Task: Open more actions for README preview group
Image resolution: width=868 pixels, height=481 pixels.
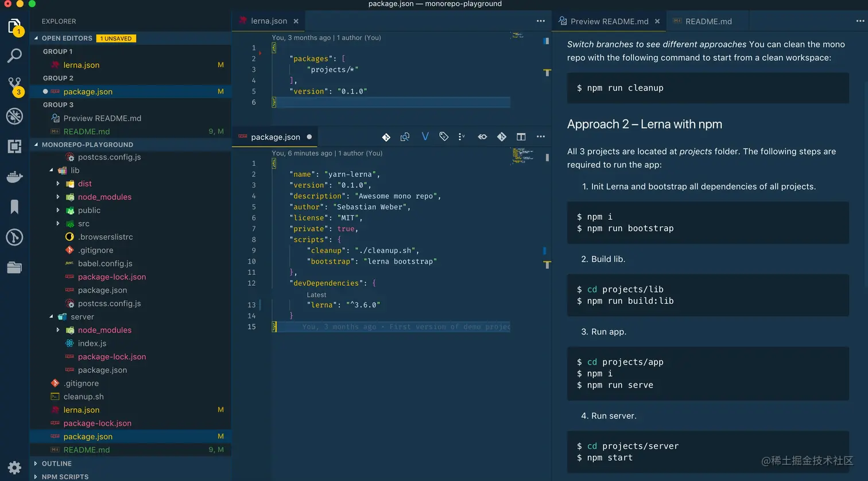Action: click(860, 21)
